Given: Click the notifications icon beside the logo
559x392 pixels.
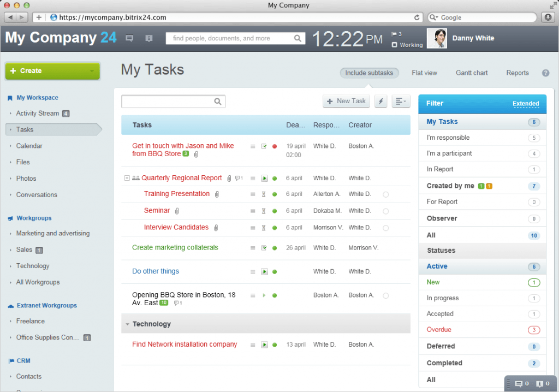Looking at the screenshot, I should [148, 38].
